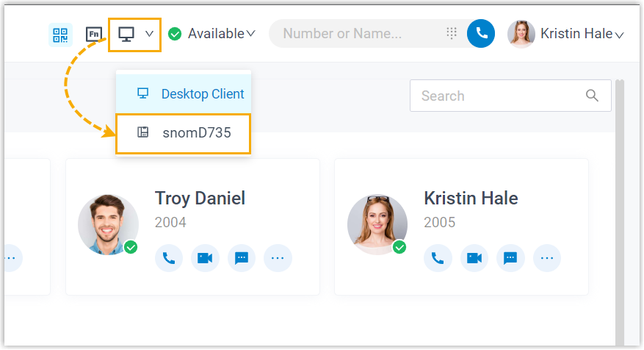Open the Fn function keys panel
The height and width of the screenshot is (350, 644).
point(94,34)
